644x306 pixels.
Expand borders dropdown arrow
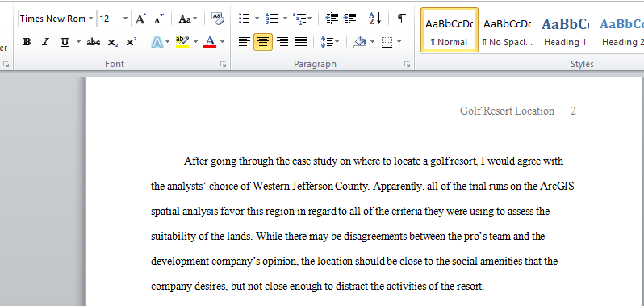[399, 42]
